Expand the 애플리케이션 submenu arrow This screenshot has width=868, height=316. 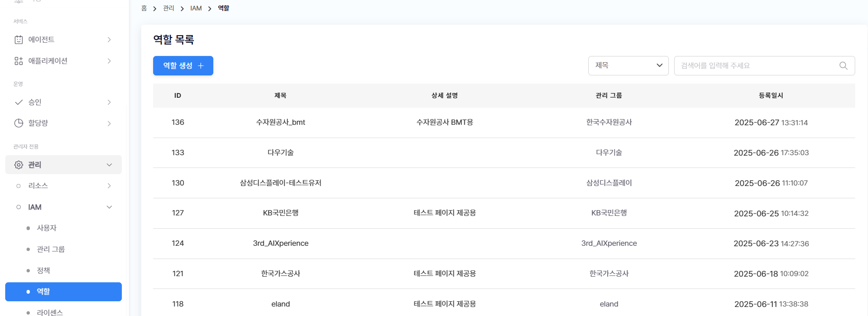109,61
